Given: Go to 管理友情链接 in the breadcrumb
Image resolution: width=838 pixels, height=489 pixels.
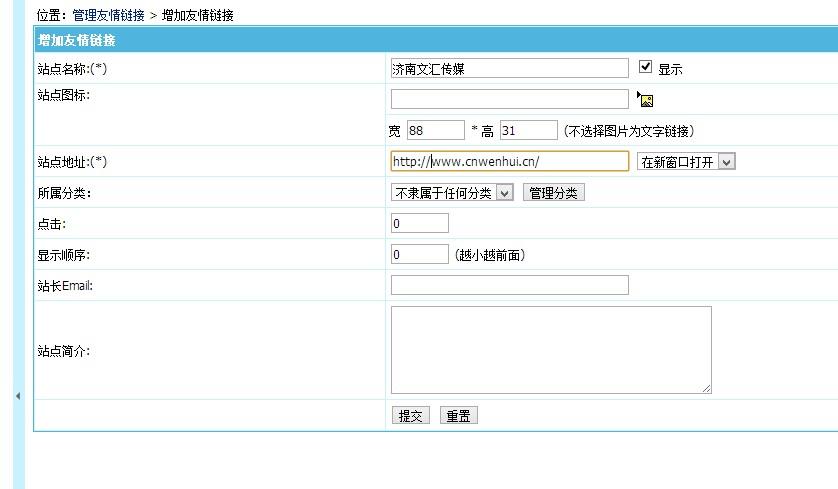Looking at the screenshot, I should 109,16.
